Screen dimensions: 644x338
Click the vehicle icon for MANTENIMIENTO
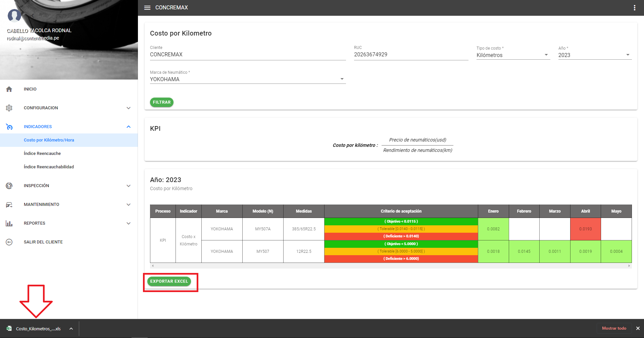[9, 205]
